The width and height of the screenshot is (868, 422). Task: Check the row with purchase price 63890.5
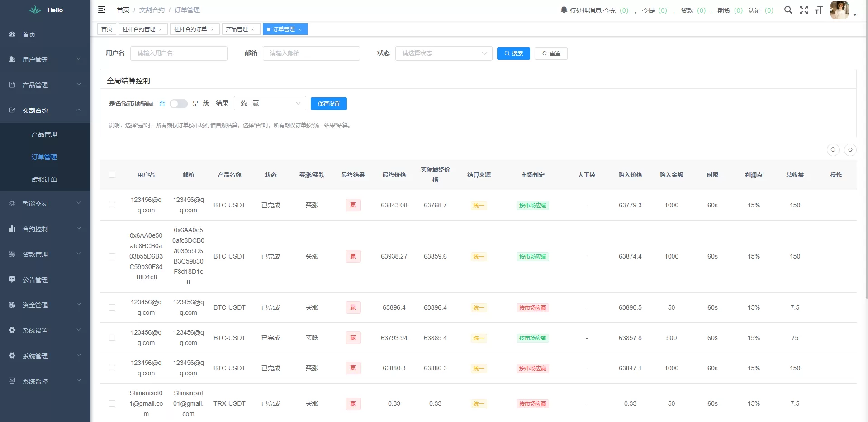point(112,307)
